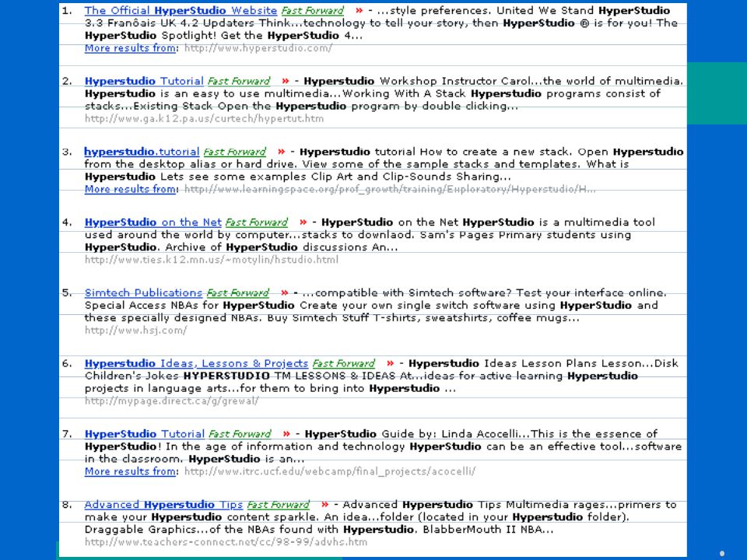Click Fast Forward beside hyperstudio.tutorial
The image size is (747, 560).
click(234, 152)
